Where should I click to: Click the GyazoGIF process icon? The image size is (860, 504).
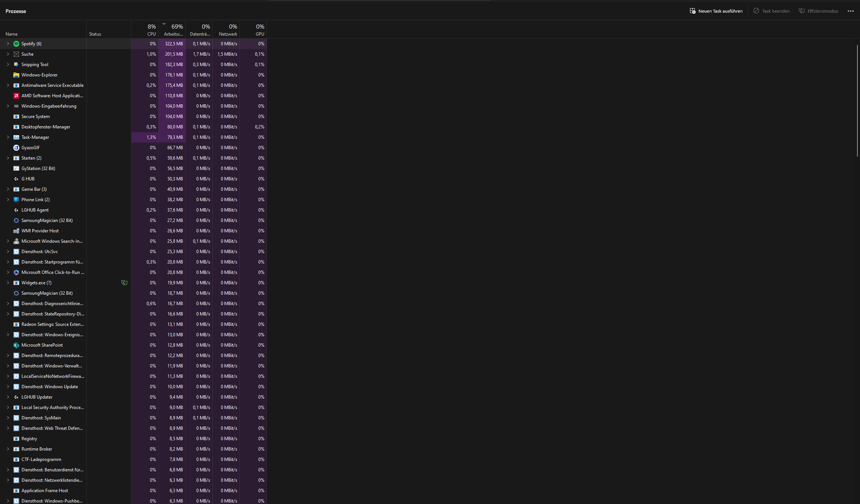(x=16, y=148)
